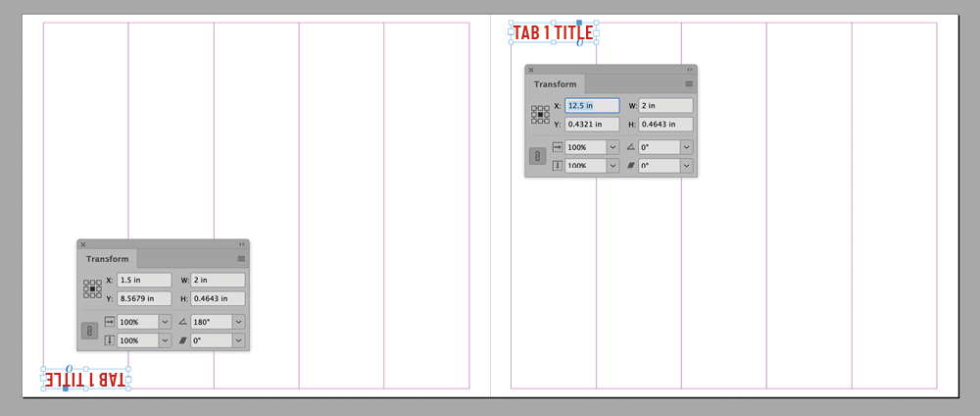The image size is (980, 416).
Task: Select the Transform tab in right-page panel
Action: tap(555, 84)
